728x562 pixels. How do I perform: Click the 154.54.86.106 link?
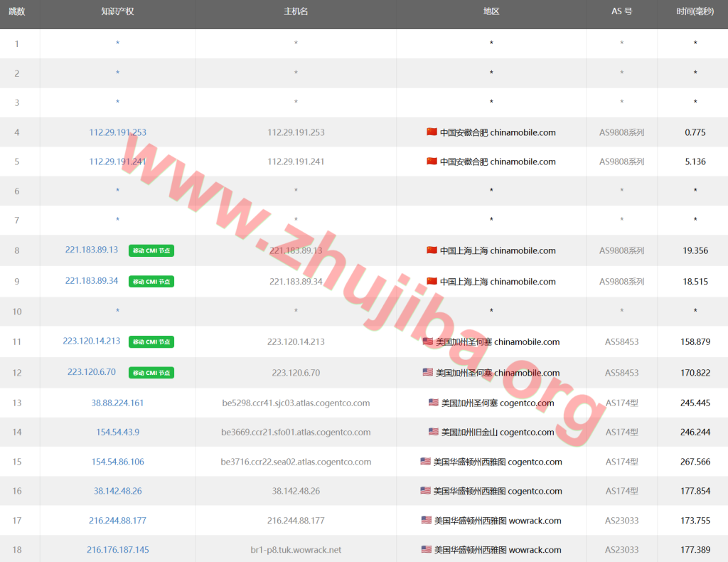(x=117, y=461)
